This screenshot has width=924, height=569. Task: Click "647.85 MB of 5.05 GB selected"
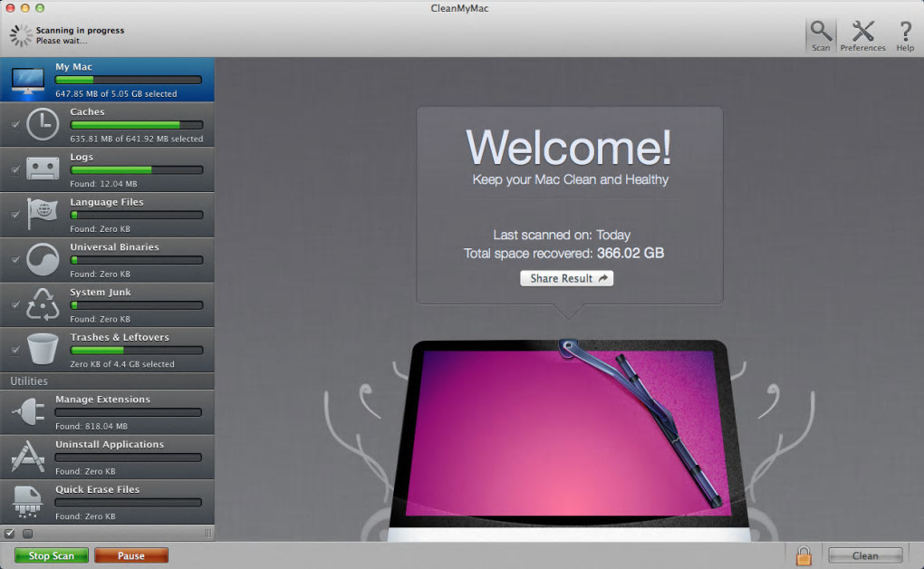click(116, 93)
